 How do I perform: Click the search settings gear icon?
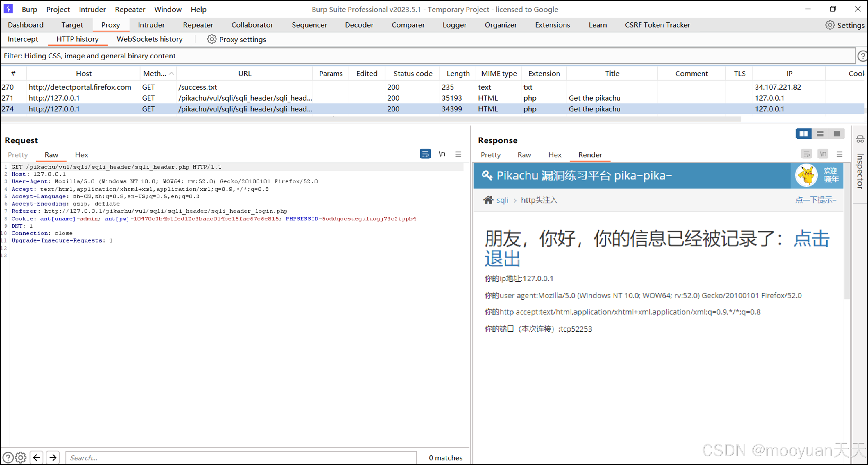(21, 457)
